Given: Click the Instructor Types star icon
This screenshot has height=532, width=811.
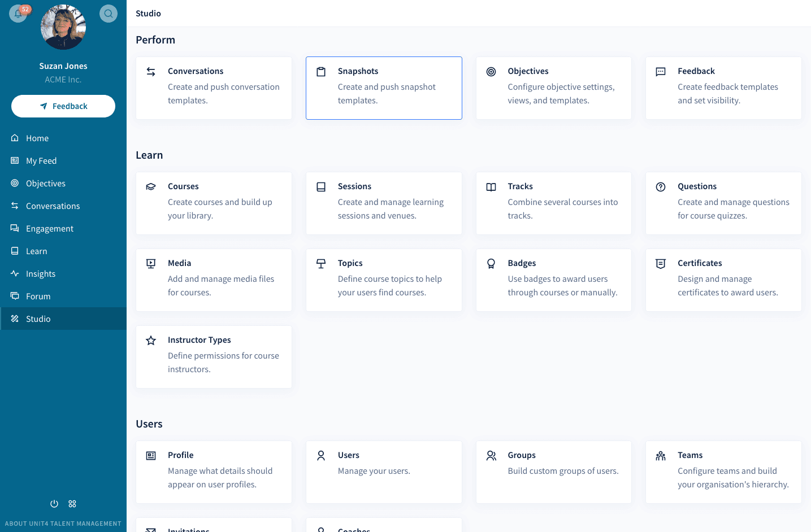Looking at the screenshot, I should [x=151, y=340].
